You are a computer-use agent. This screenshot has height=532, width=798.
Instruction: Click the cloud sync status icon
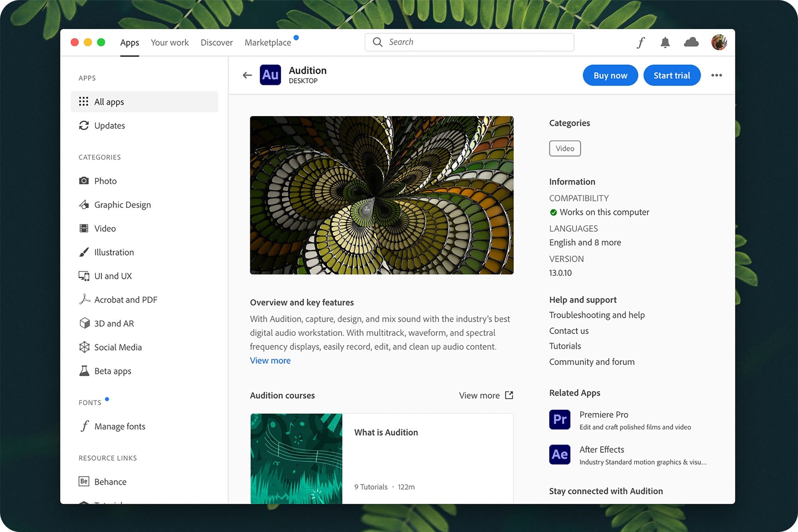pyautogui.click(x=691, y=42)
